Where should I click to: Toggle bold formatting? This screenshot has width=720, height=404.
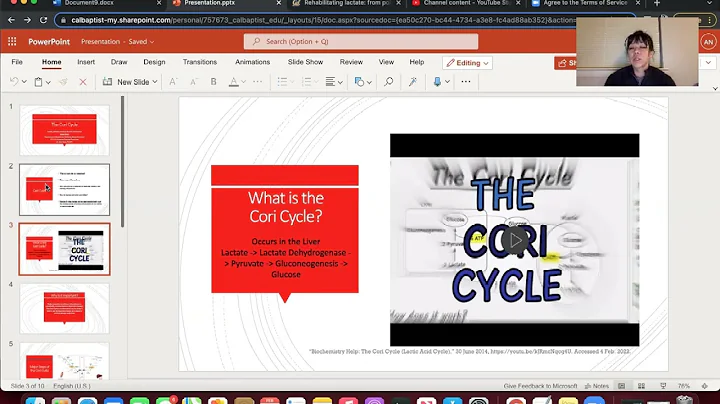coord(214,82)
